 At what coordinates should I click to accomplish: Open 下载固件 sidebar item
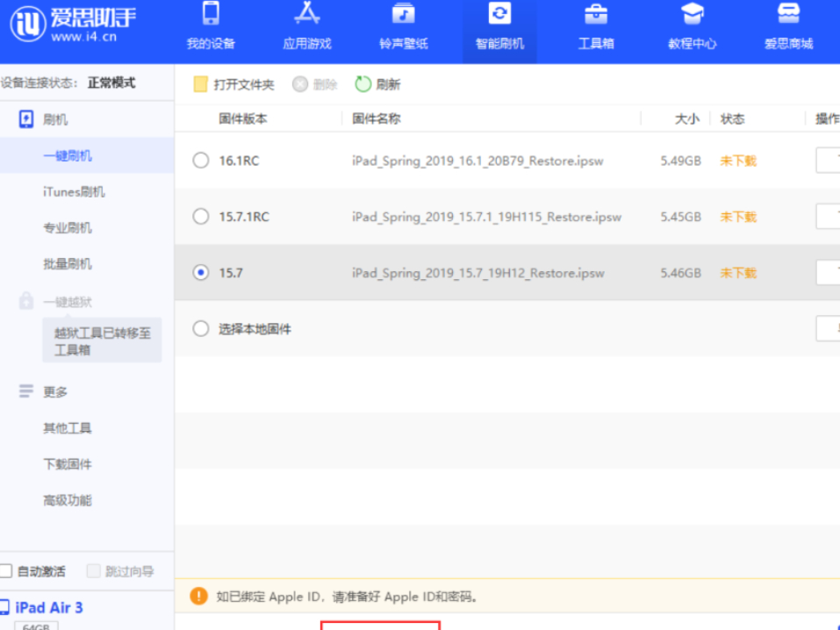click(x=68, y=464)
